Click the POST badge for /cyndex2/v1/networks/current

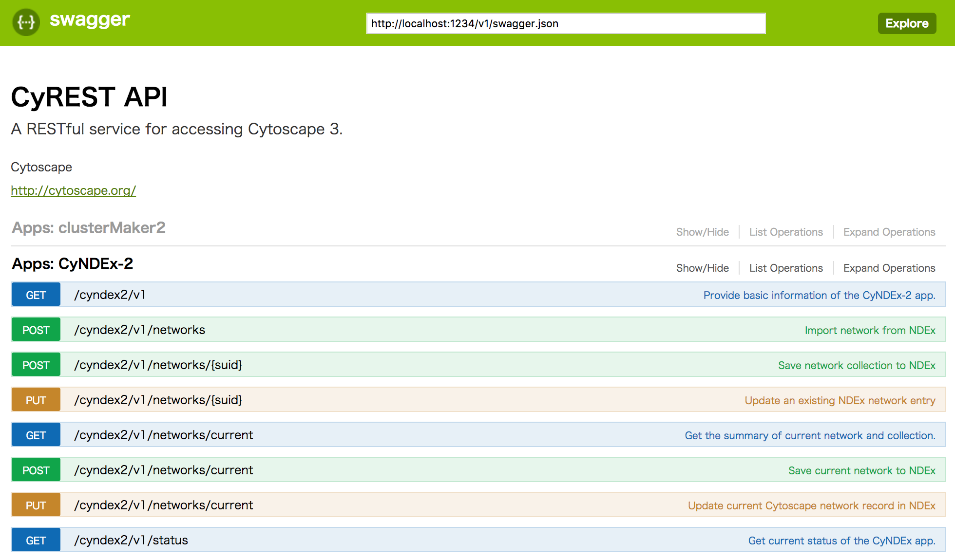pos(36,470)
